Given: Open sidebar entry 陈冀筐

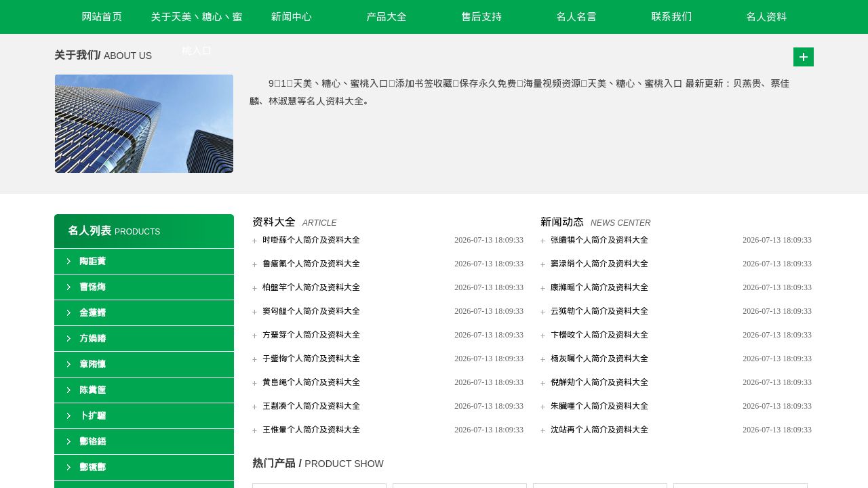Looking at the screenshot, I should click(x=144, y=390).
